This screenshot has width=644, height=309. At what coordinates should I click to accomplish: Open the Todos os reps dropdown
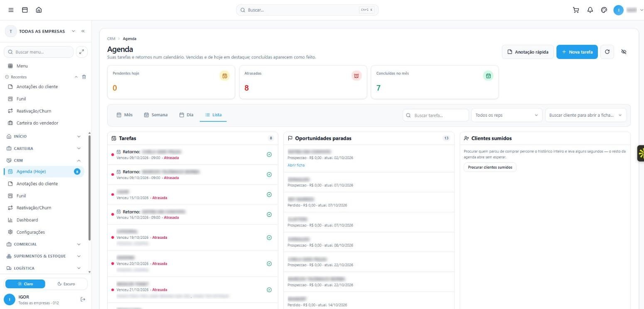[506, 115]
